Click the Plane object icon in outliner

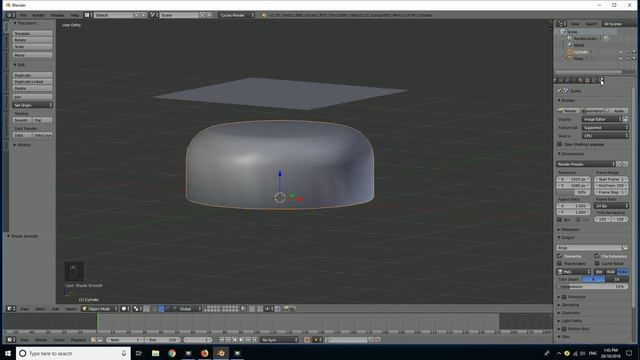point(570,58)
